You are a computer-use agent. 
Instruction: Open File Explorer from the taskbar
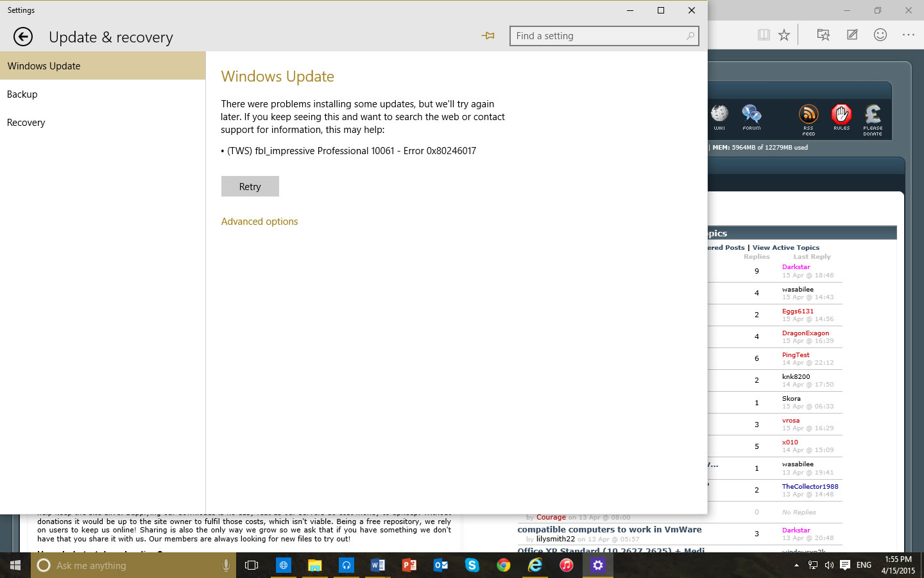(x=314, y=565)
